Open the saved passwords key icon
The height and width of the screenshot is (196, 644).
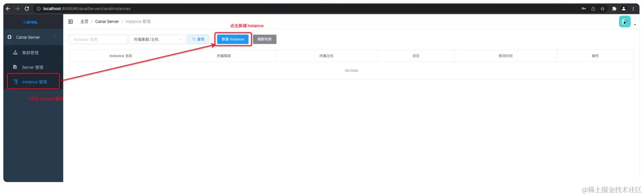point(584,9)
